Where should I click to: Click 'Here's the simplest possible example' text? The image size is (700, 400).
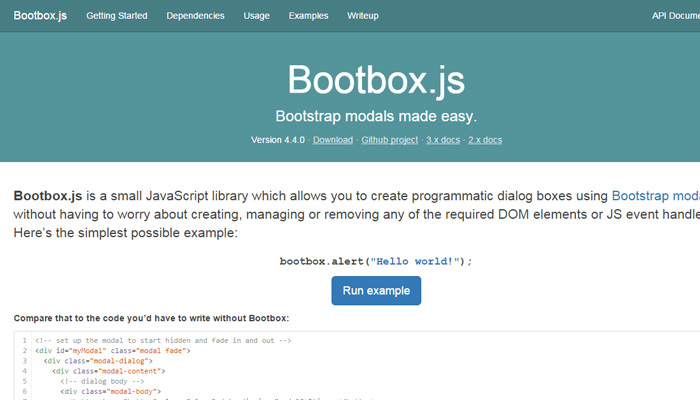tap(125, 233)
